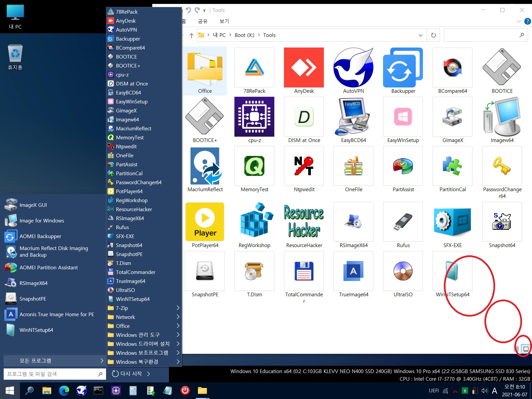Open Windows Start button on taskbar
Screen dimensions: 532x399
(10, 391)
